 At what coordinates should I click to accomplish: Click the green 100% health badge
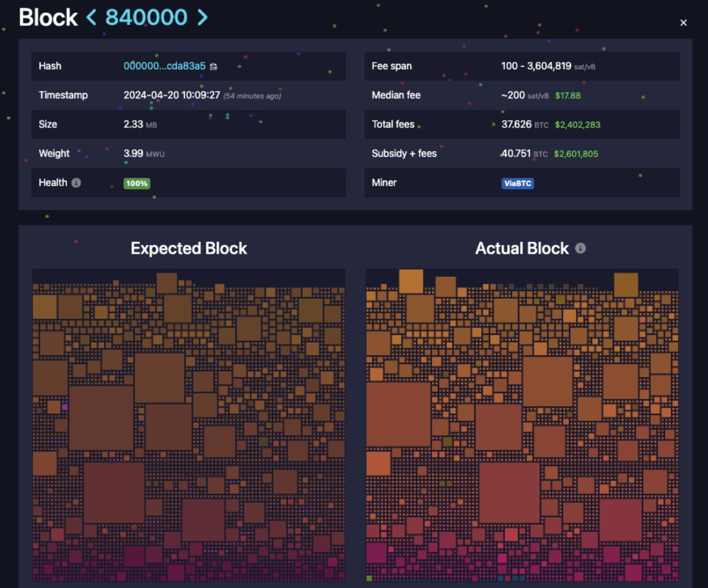tap(137, 183)
